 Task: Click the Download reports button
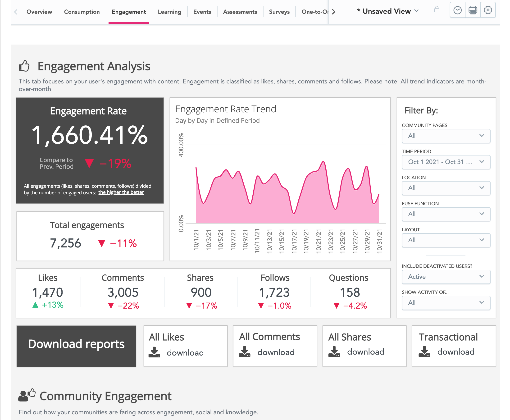click(76, 346)
